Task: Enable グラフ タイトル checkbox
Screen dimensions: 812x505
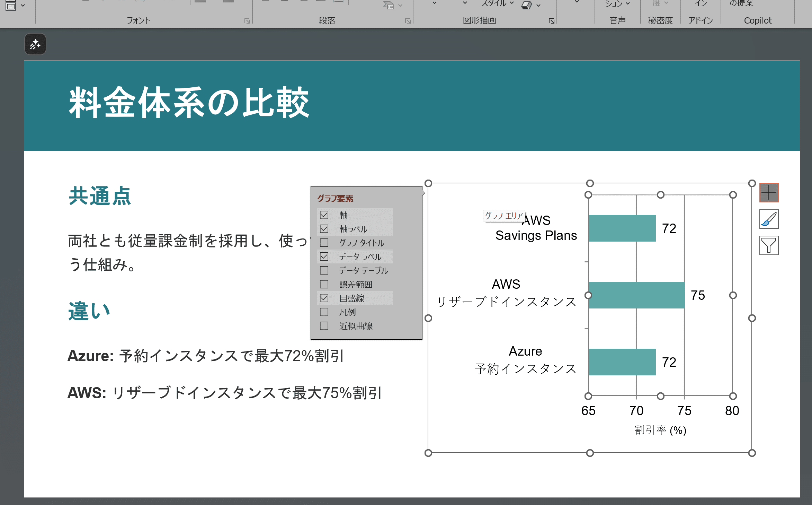Action: pos(324,243)
